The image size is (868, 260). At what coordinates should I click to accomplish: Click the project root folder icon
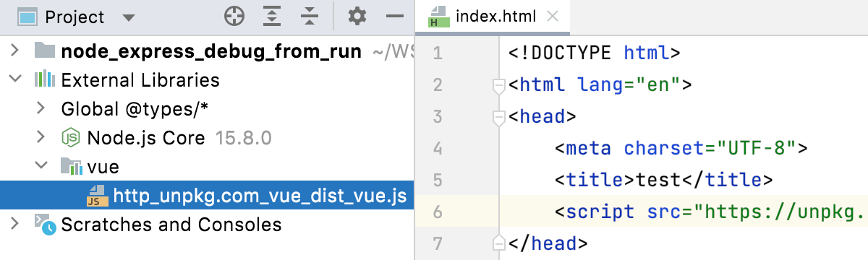tap(45, 51)
